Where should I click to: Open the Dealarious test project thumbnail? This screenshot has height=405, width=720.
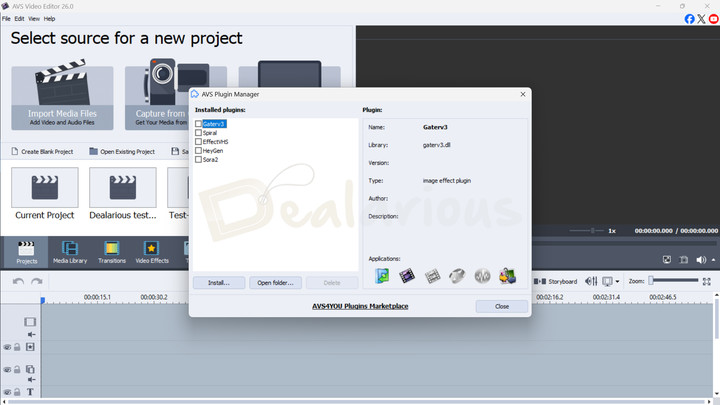click(x=123, y=187)
